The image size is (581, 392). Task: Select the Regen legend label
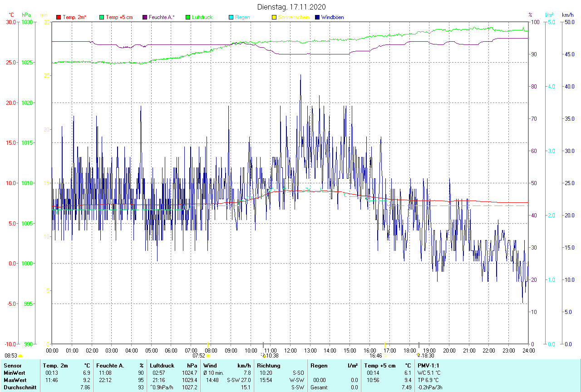[242, 17]
